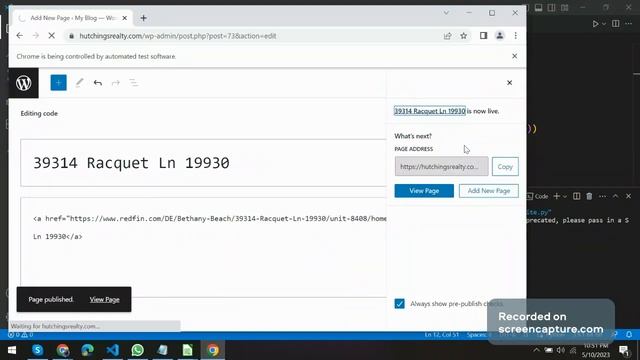Image resolution: width=640 pixels, height=360 pixels.
Task: Click Ln 12, Col 51 status item
Action: (441, 335)
